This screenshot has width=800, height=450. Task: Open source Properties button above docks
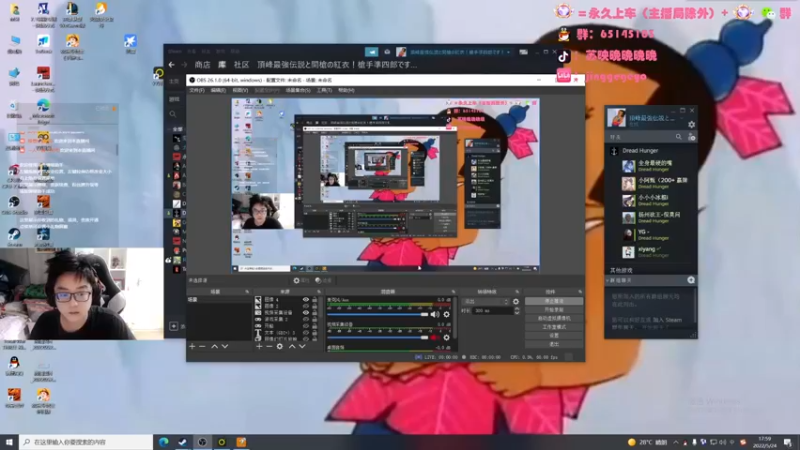coord(302,280)
